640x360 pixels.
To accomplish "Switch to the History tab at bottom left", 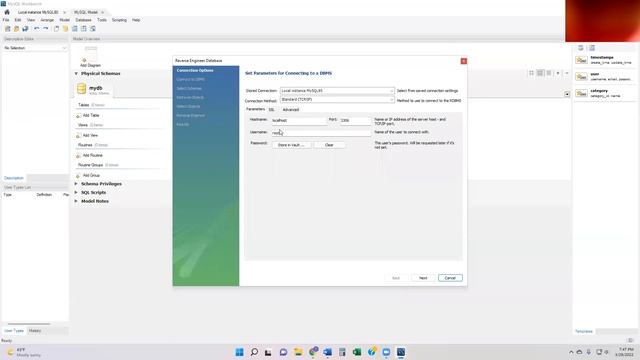I will coord(35,331).
